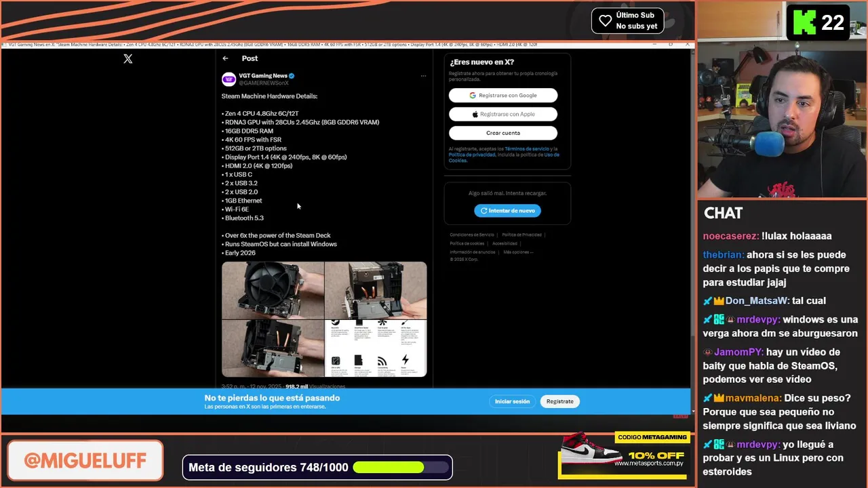Click the 'Zen 4 CPU 4.8Ghz 6C/12T' line
Image resolution: width=868 pixels, height=488 pixels.
coord(260,114)
